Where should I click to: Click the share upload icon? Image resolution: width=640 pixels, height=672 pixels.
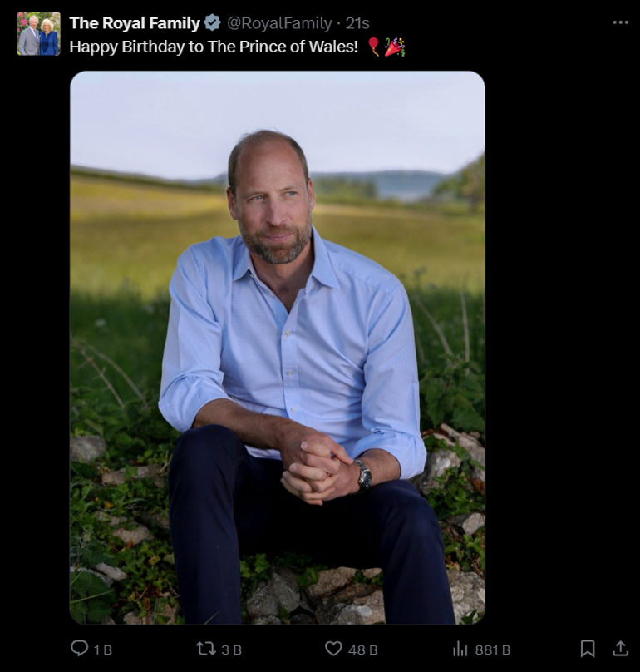(620, 648)
